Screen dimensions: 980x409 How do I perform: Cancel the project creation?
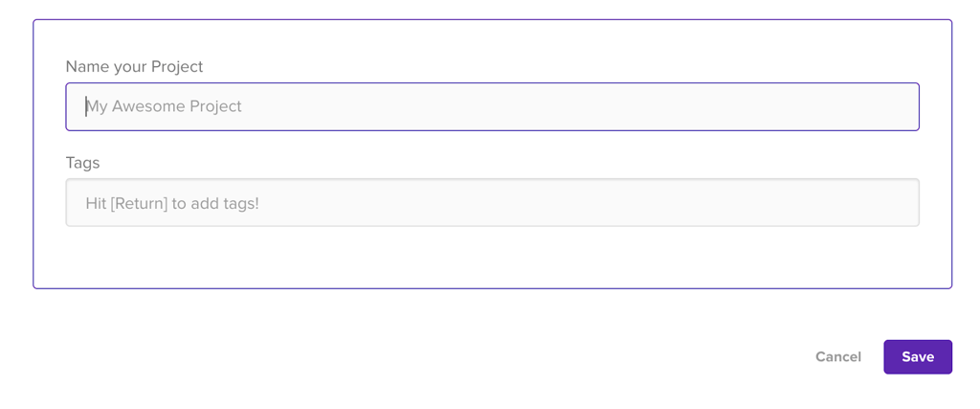838,357
